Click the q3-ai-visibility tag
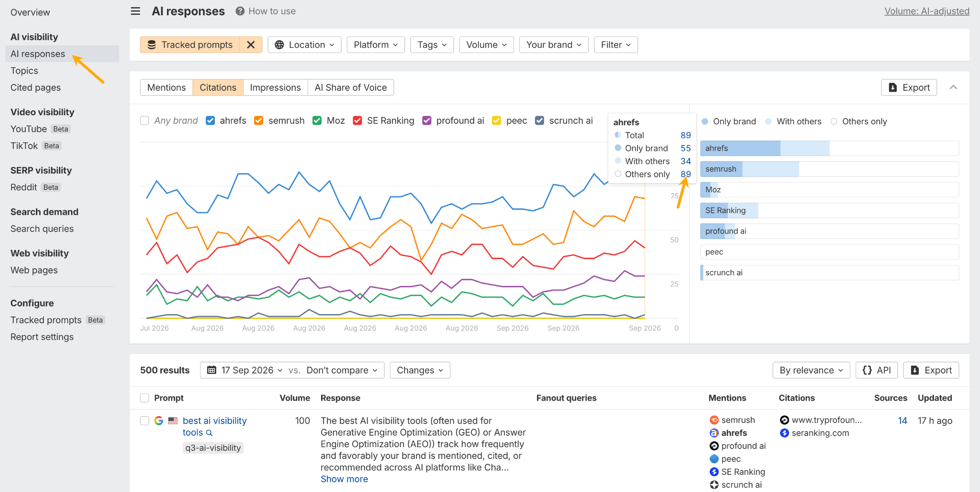980x492 pixels. click(x=213, y=448)
